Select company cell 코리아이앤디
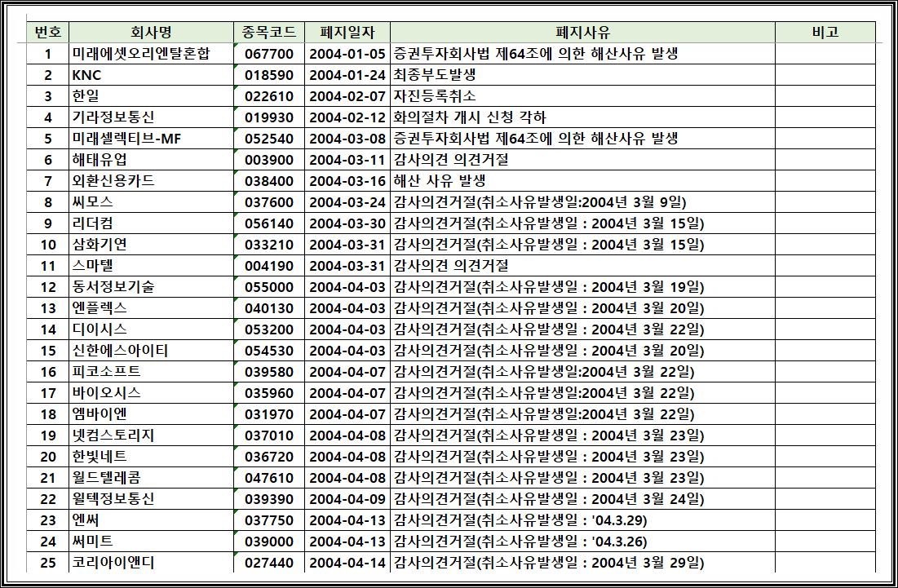The width and height of the screenshot is (898, 588). (151, 562)
